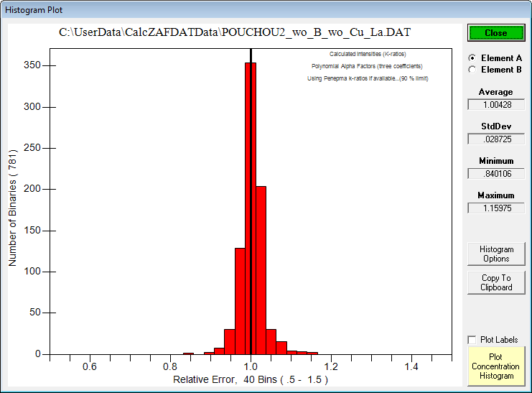The width and height of the screenshot is (532, 393).
Task: Click the Average value field
Action: click(496, 104)
